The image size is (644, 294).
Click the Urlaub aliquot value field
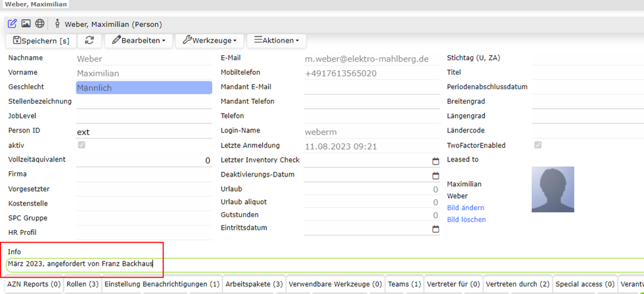click(x=372, y=203)
